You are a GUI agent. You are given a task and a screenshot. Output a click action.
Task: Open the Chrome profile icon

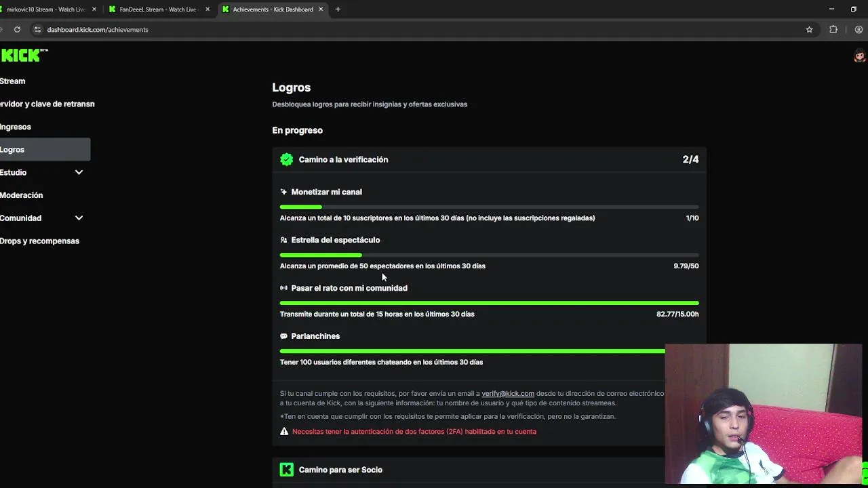[x=859, y=30]
